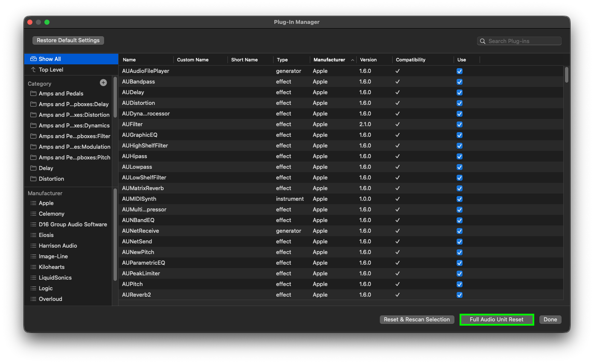594x364 pixels.
Task: Click the list icon beside Image-Line
Action: [33, 256]
